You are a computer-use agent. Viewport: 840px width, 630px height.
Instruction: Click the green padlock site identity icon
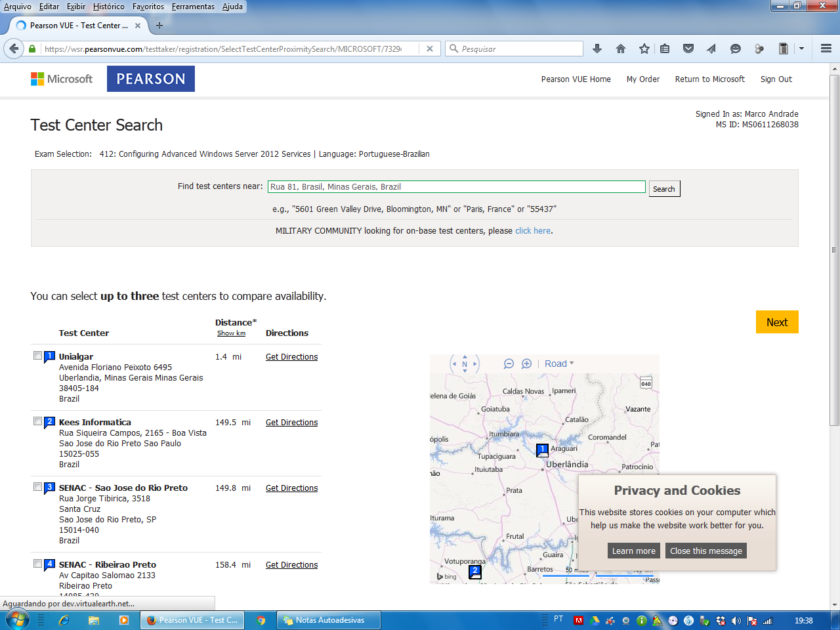tap(32, 49)
